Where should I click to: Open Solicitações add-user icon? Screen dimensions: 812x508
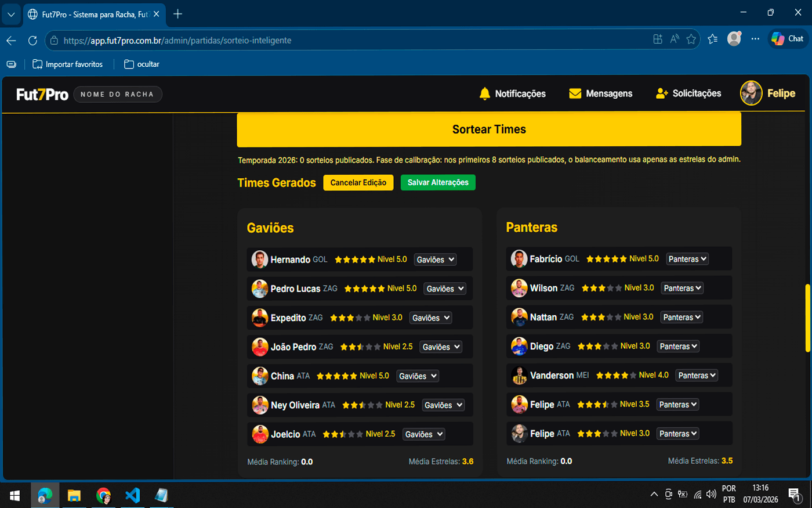click(662, 93)
